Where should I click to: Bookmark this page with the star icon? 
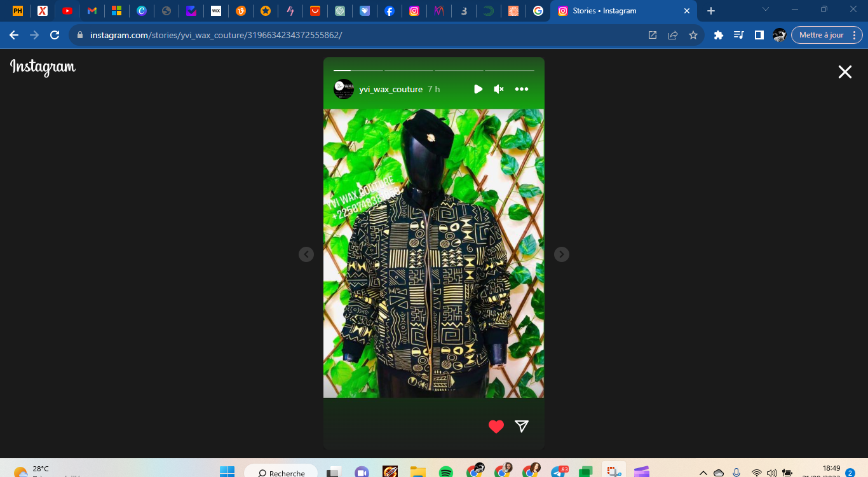click(693, 35)
